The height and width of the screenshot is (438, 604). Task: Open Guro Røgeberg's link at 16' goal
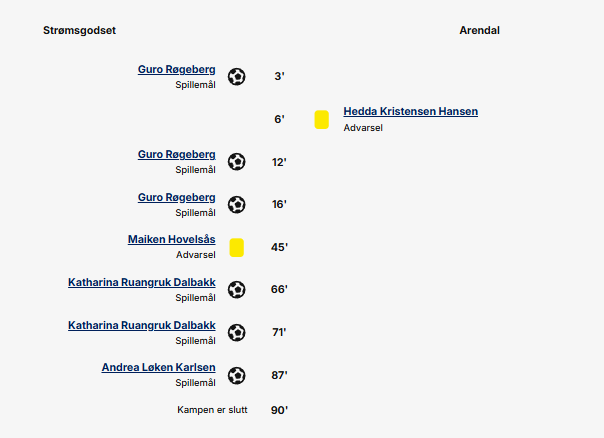[x=176, y=198]
